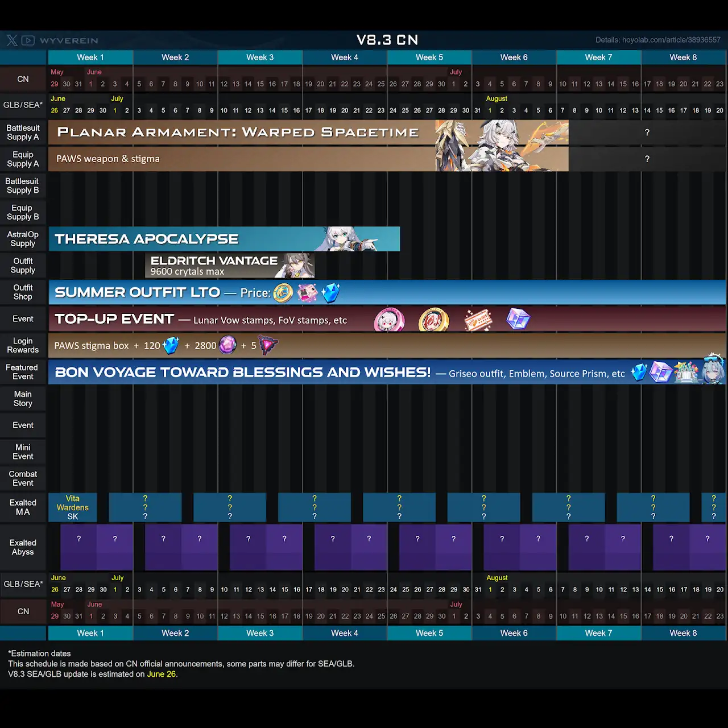Screen dimensions: 728x728
Task: Click the Exalted Abyss row label
Action: [23, 548]
